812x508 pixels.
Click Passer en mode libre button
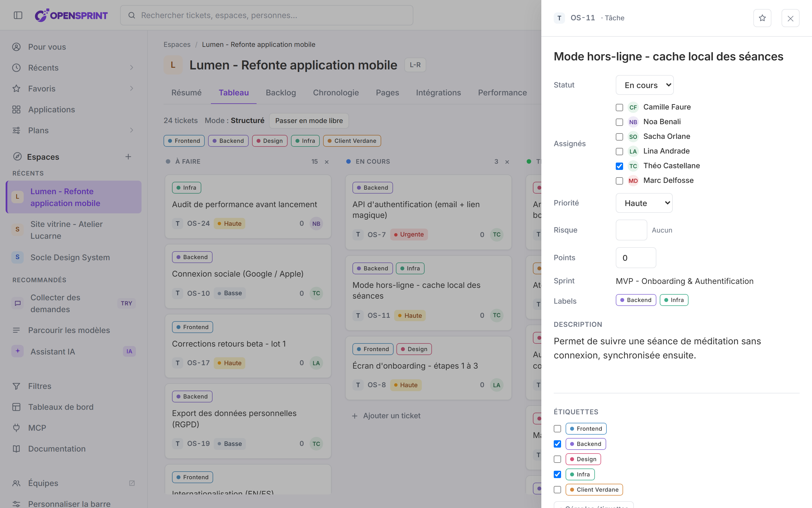pos(309,121)
